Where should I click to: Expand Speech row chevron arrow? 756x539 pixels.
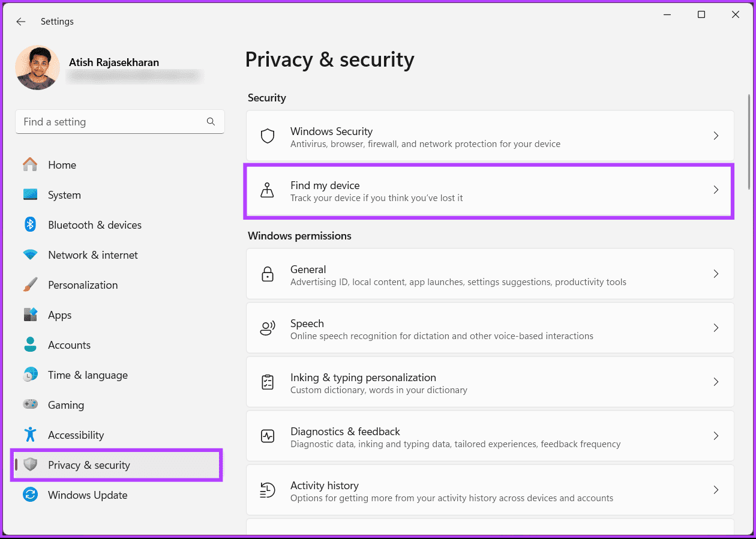pyautogui.click(x=716, y=328)
